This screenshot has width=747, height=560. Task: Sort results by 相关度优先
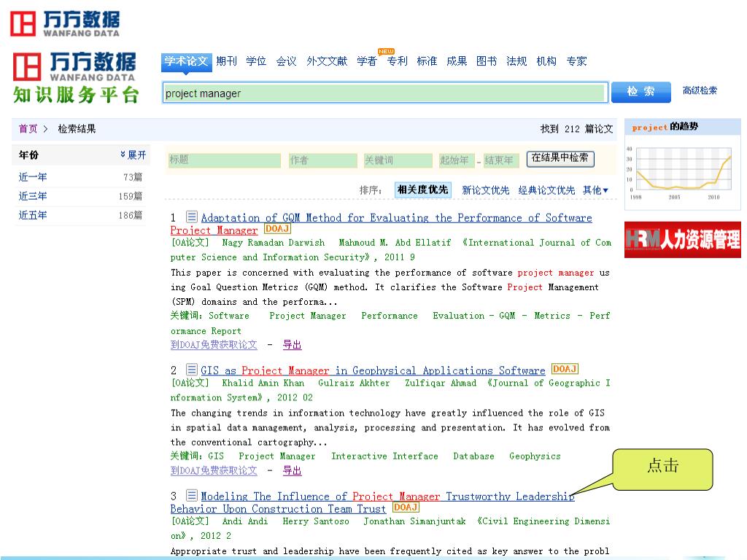pyautogui.click(x=422, y=190)
